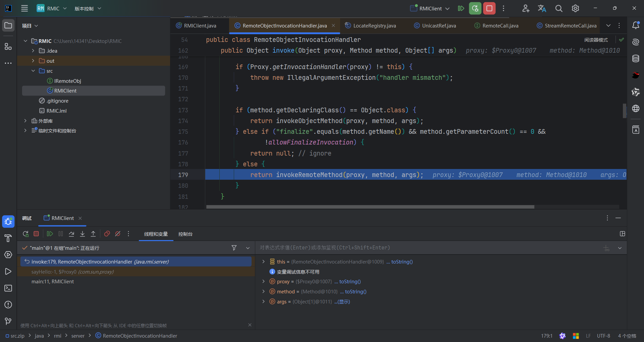
Task: Click toString() link for proxy variable
Action: pyautogui.click(x=350, y=282)
